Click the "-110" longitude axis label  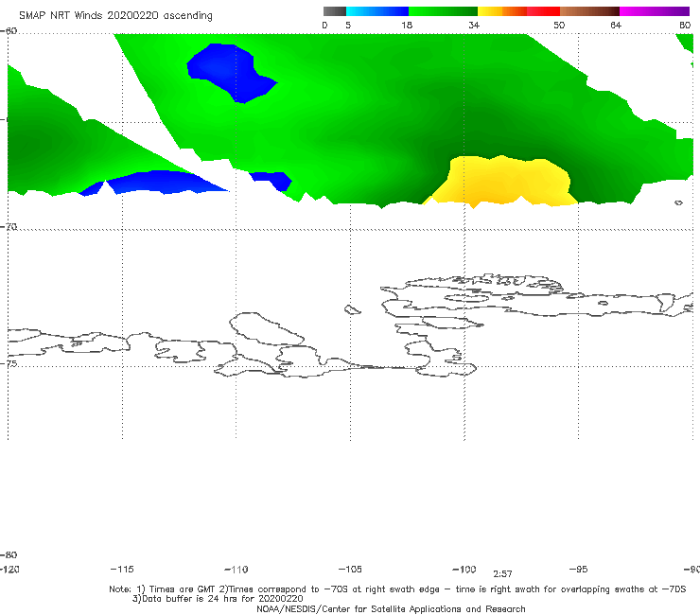[x=236, y=570]
